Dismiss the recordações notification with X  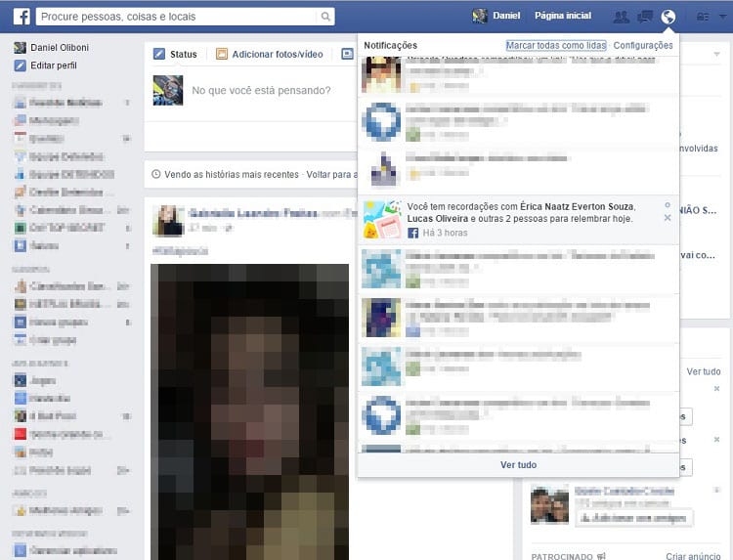(668, 218)
